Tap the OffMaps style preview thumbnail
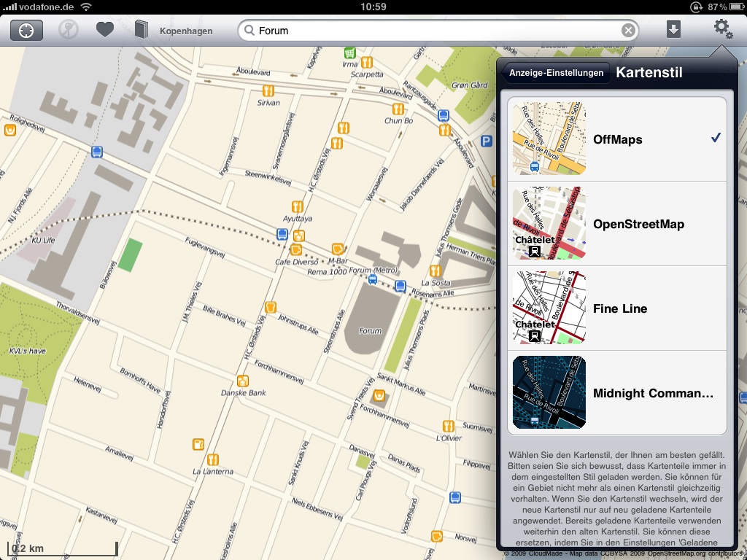The width and height of the screenshot is (747, 560). 549,139
